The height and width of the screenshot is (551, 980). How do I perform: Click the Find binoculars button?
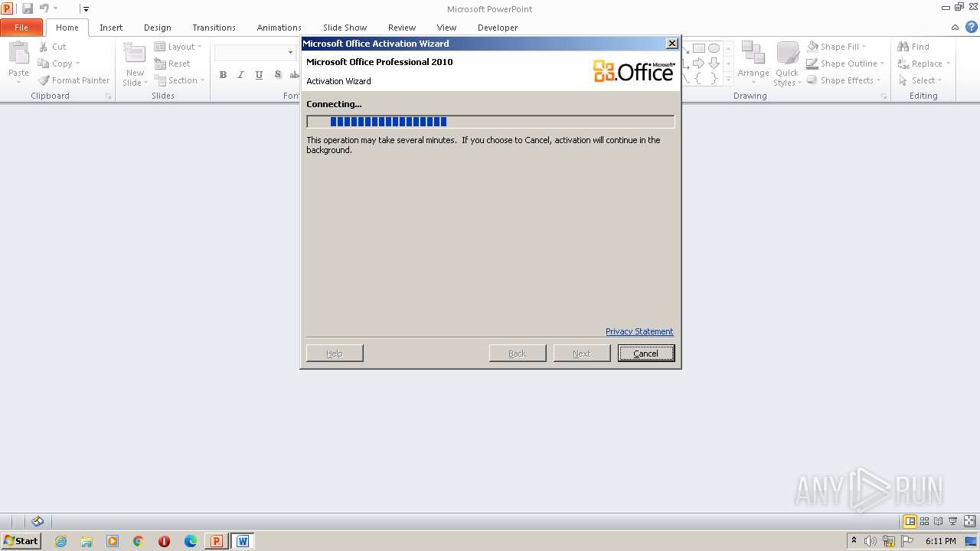(x=913, y=47)
